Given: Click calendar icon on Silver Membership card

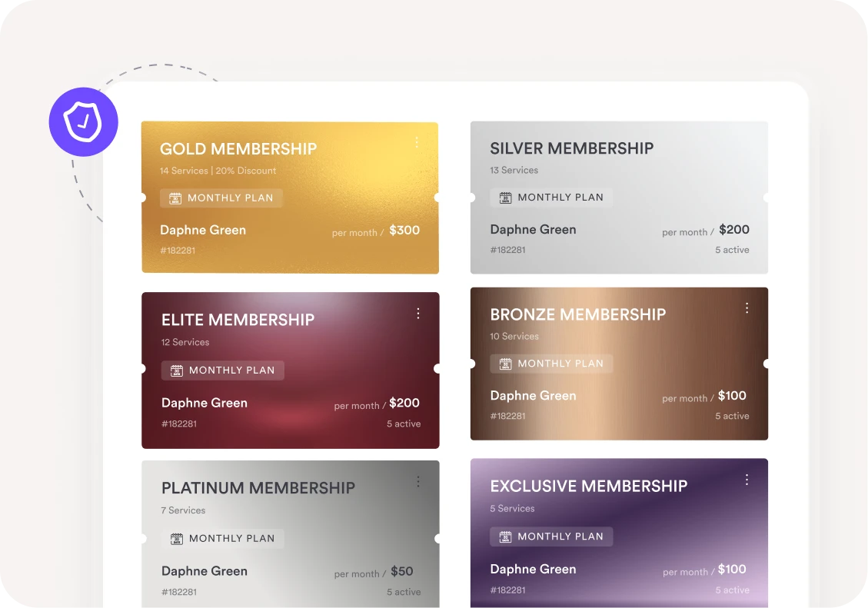Looking at the screenshot, I should 505,198.
